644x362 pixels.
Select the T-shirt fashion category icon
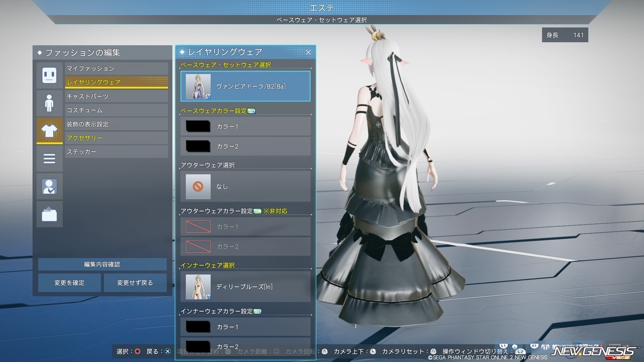coord(49,131)
